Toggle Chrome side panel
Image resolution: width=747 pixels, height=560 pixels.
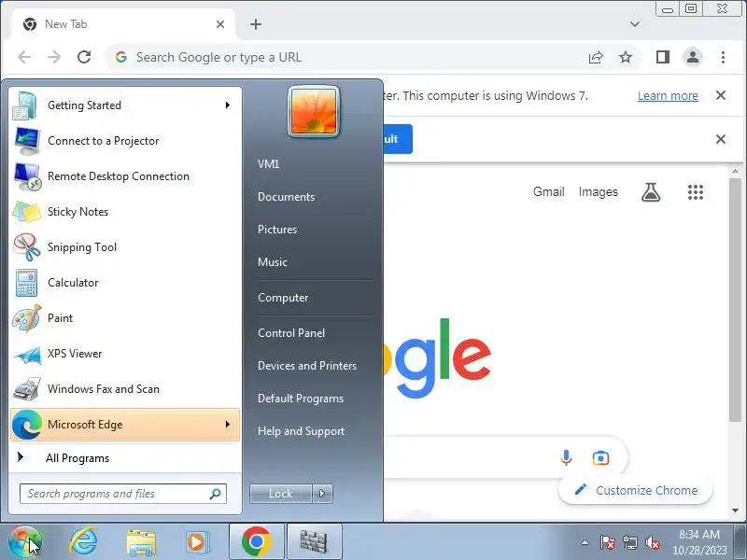click(x=663, y=58)
